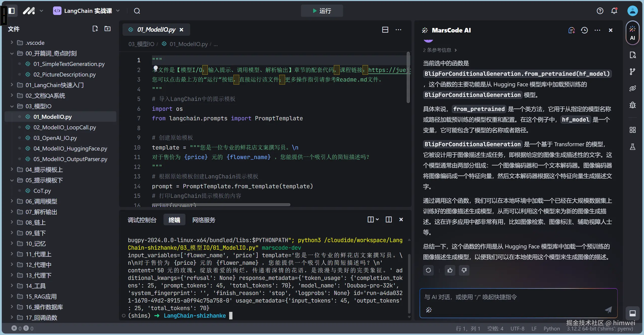Screen dimensions: 644x335
Task: Select the debug icon in right sidebar
Action: tap(633, 105)
